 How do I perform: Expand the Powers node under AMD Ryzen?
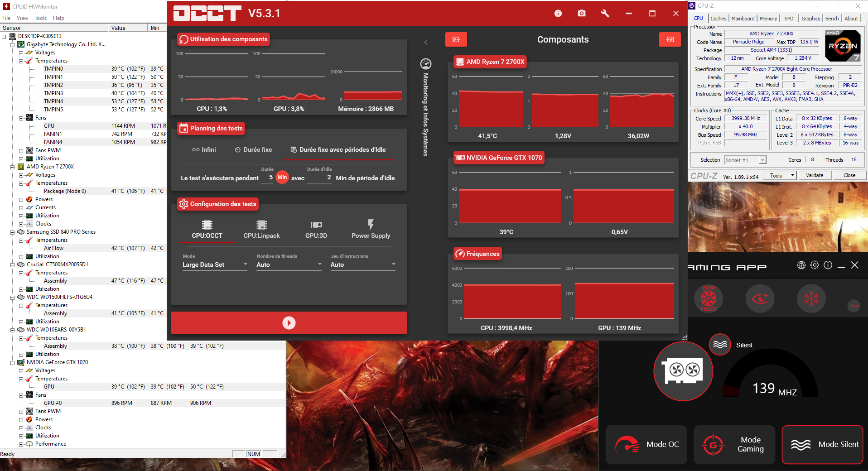tap(21, 199)
